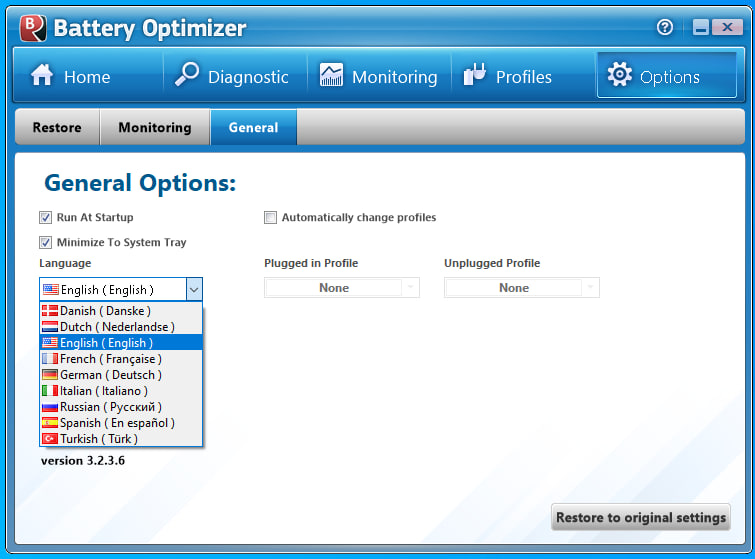The width and height of the screenshot is (755, 559).
Task: Click the Diagnostic magnifier icon
Action: 187,75
